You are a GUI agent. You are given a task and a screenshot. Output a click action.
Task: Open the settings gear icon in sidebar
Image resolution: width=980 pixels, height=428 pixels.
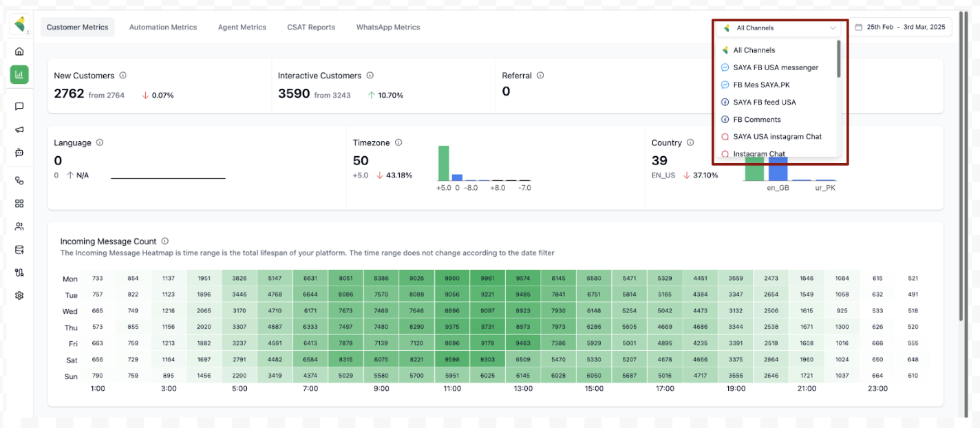click(x=19, y=295)
